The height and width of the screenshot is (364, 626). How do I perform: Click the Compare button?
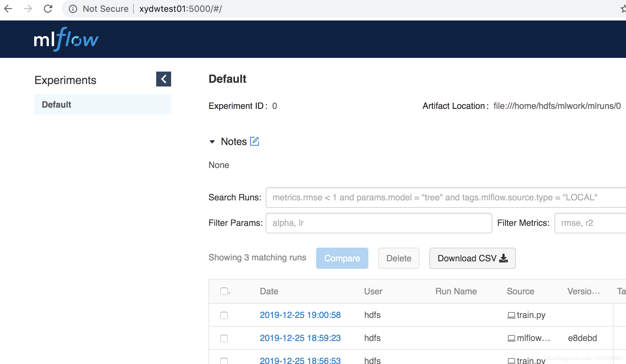[342, 258]
